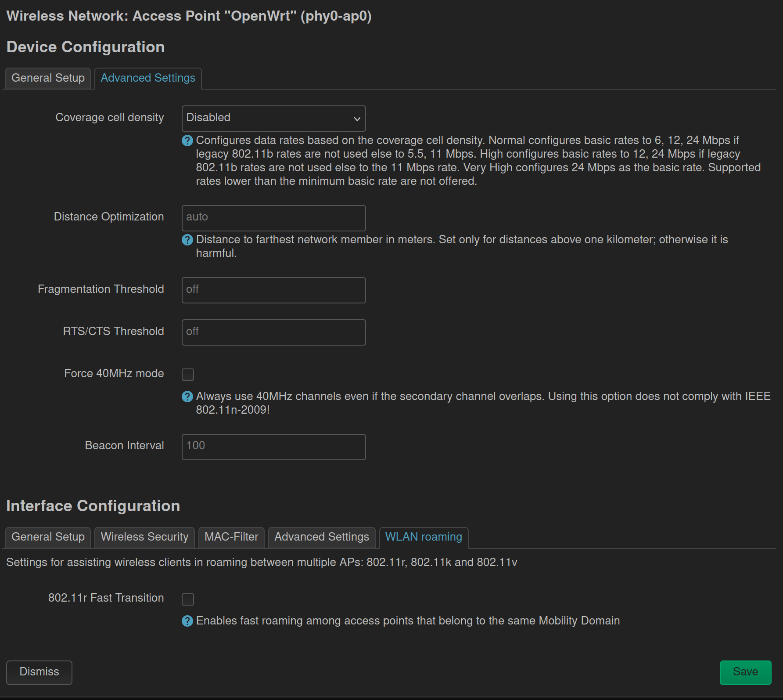
Task: Click the RTS/CTS Threshold label
Action: click(x=114, y=331)
